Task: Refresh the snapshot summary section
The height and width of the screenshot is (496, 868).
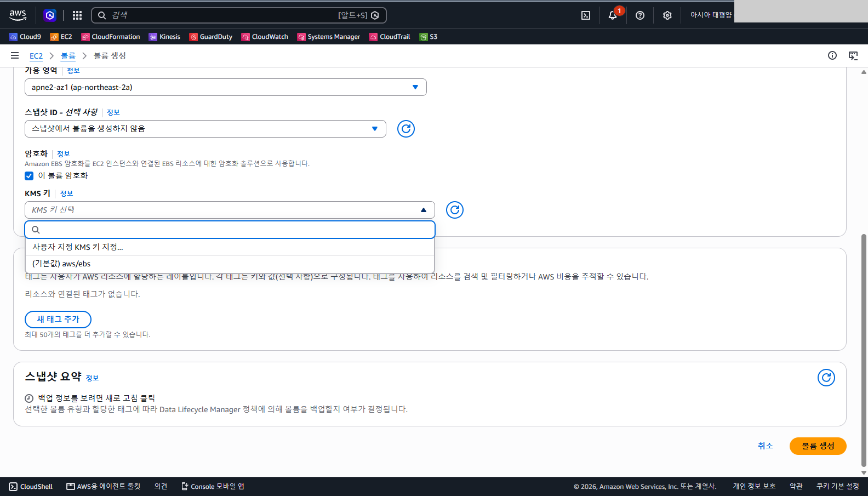Action: click(826, 378)
